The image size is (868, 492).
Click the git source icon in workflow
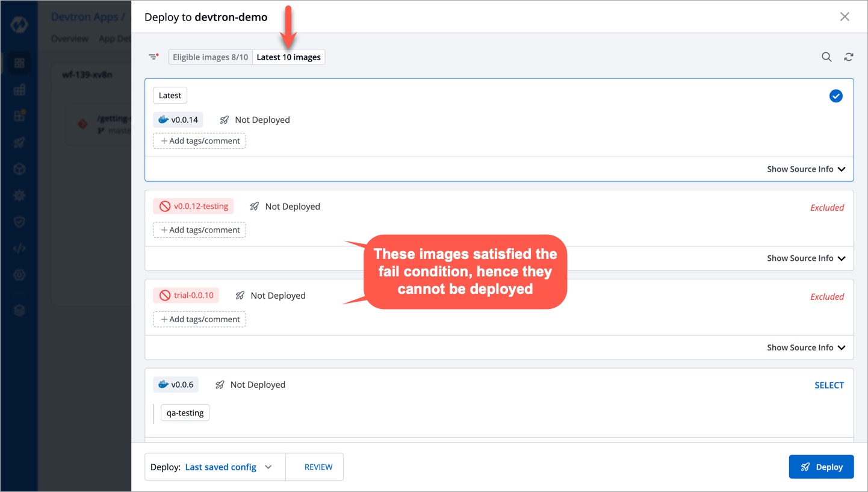(x=82, y=124)
